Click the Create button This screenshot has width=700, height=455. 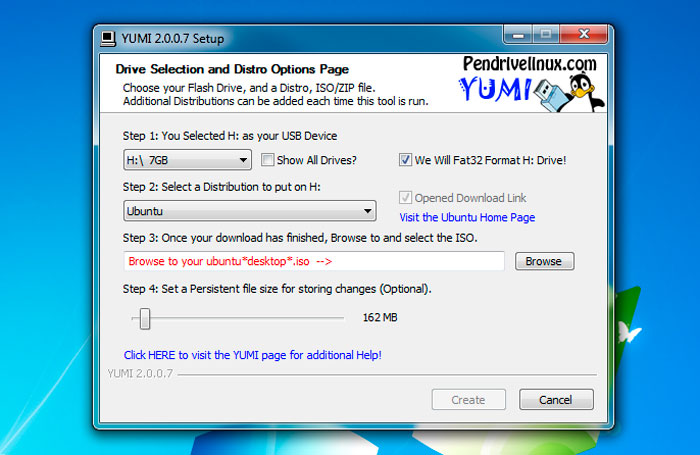click(468, 400)
